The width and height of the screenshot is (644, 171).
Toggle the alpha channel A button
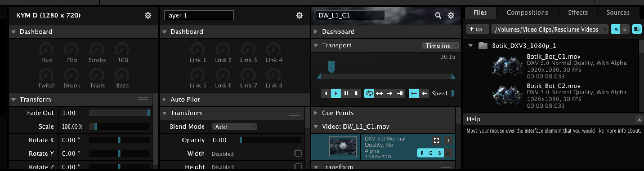(x=448, y=153)
